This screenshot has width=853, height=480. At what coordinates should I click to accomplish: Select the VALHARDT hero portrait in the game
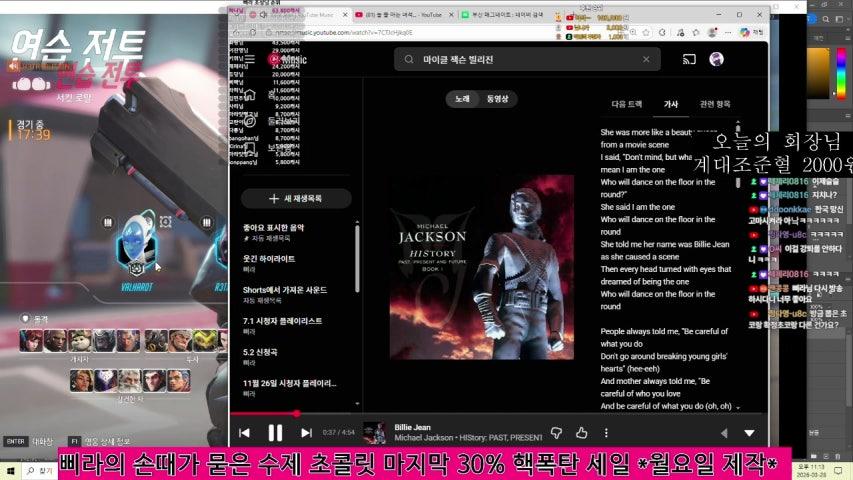pyautogui.click(x=136, y=244)
